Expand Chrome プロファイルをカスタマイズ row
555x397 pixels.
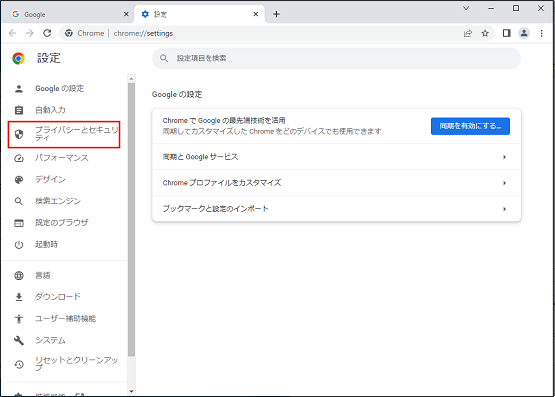pyautogui.click(x=336, y=183)
